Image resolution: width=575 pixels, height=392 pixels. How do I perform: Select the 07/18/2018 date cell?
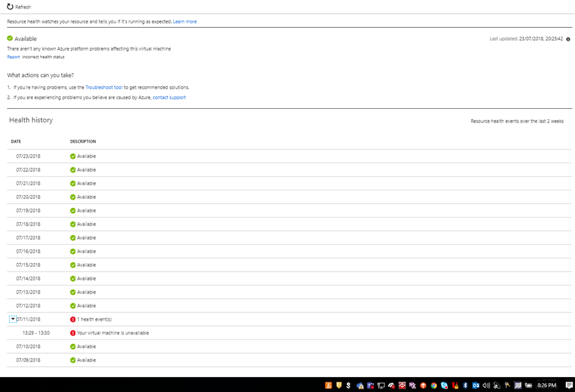pyautogui.click(x=29, y=224)
